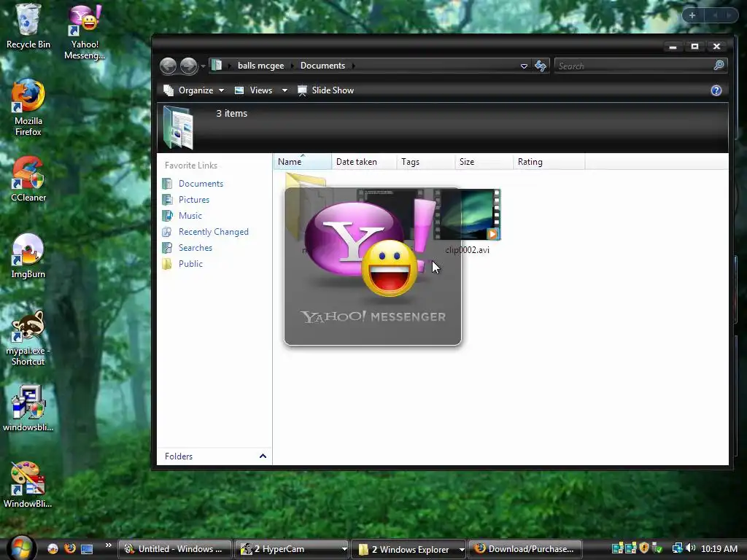
Task: Open address bar history dropdown
Action: click(x=524, y=66)
